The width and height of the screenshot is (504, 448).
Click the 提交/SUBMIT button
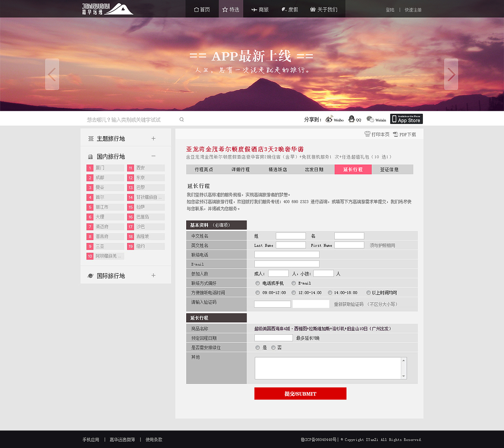pos(300,393)
